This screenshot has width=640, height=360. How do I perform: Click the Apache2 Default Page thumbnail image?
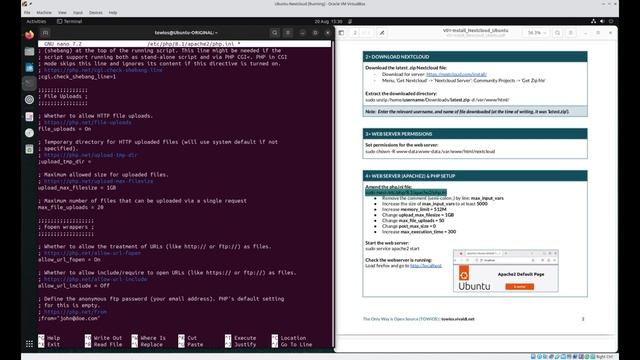[x=506, y=271]
